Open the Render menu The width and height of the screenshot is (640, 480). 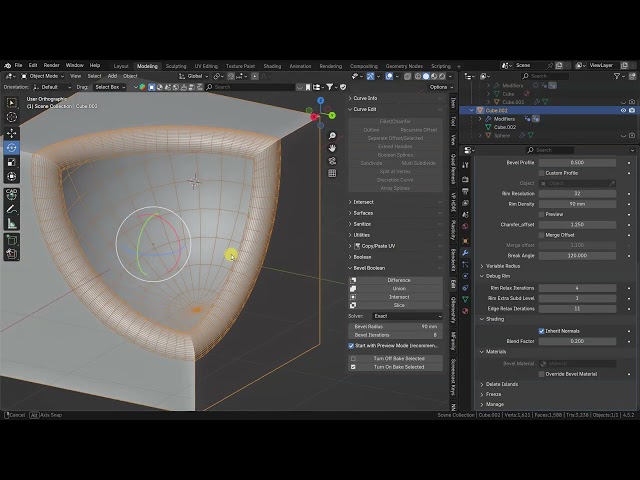point(51,65)
